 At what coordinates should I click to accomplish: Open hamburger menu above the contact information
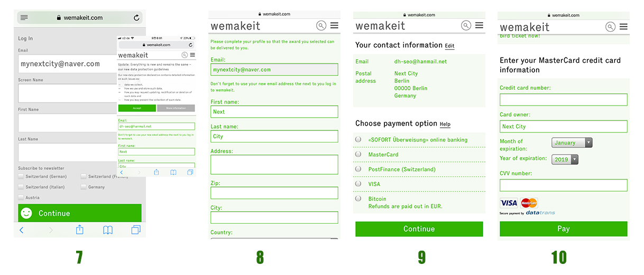click(479, 25)
